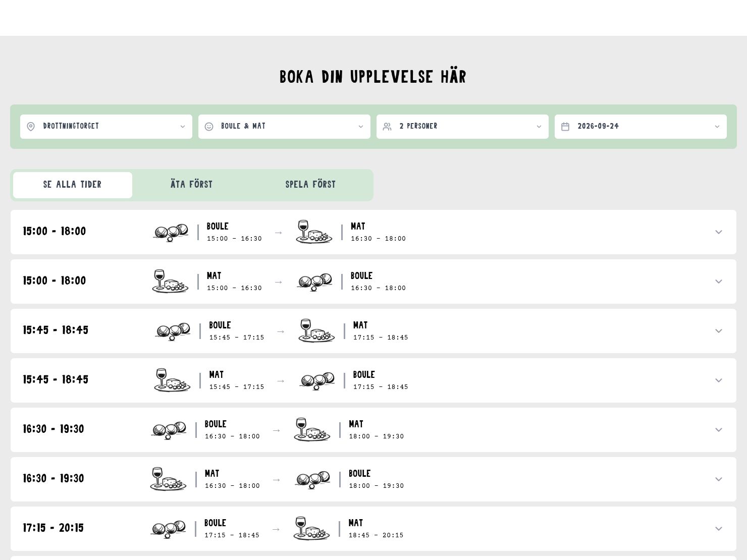Screen dimensions: 747x560
Task: Click the wine and cheese icon in the 17:15 - 20:15 row
Action: pyautogui.click(x=311, y=529)
